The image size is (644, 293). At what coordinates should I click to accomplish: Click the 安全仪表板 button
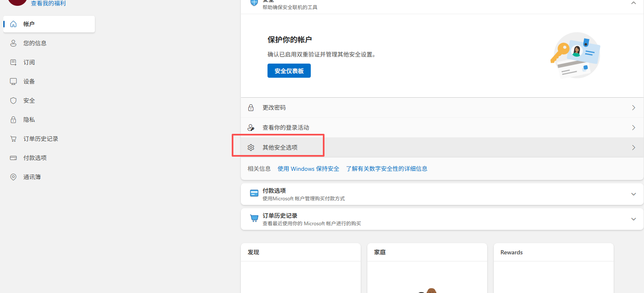(289, 71)
